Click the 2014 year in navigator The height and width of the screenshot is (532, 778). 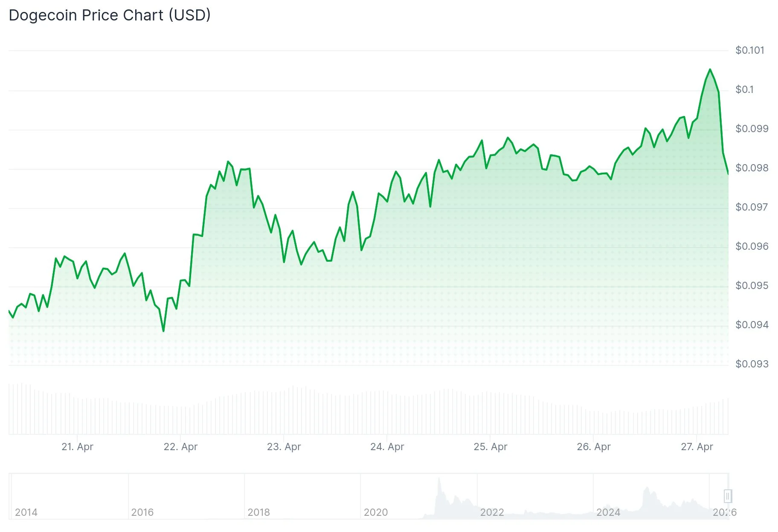tap(26, 512)
